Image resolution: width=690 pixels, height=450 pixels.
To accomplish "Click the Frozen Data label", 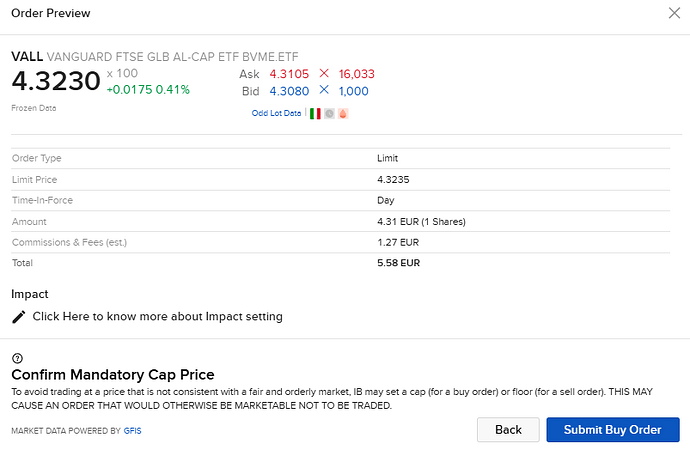I will pos(34,108).
